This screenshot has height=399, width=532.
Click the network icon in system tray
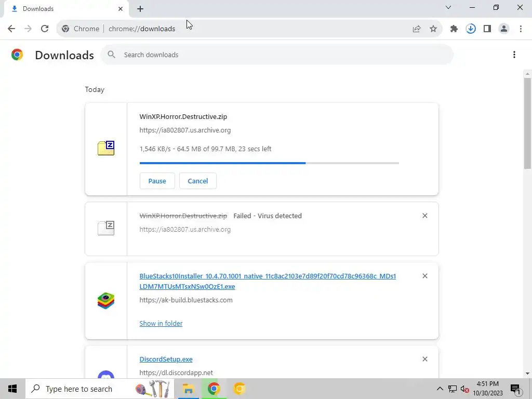(453, 389)
